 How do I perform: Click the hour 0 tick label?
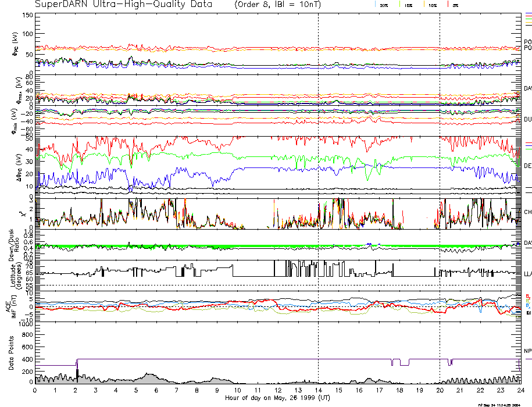[x=35, y=390]
